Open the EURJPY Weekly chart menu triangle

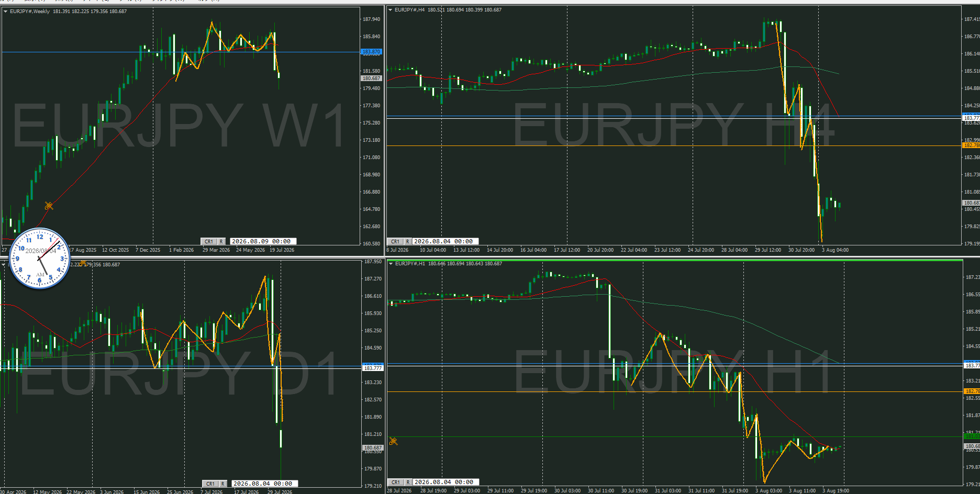(x=5, y=11)
